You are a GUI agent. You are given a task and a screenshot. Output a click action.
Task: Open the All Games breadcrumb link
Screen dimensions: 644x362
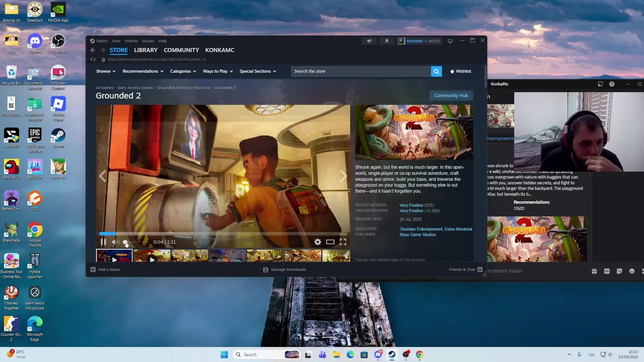105,87
